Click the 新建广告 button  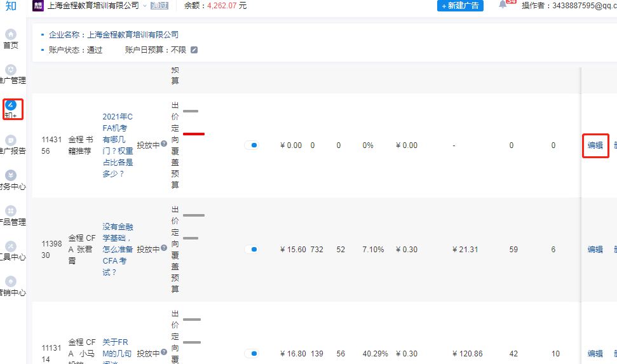point(460,6)
